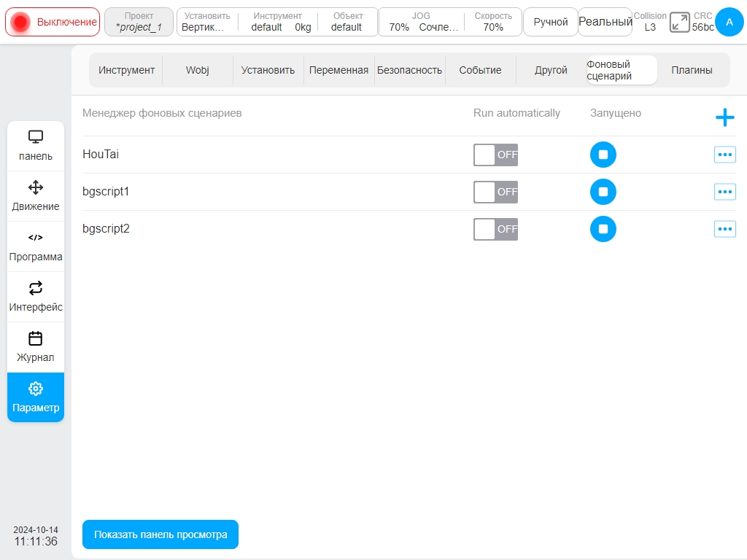This screenshot has width=747, height=560.
Task: Select the bgscript1 script name
Action: coord(106,192)
